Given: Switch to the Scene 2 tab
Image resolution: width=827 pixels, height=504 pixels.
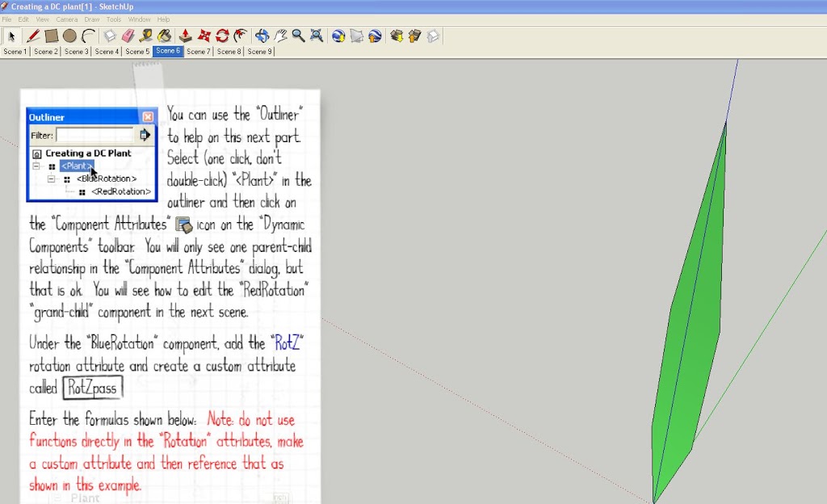Looking at the screenshot, I should coord(46,52).
